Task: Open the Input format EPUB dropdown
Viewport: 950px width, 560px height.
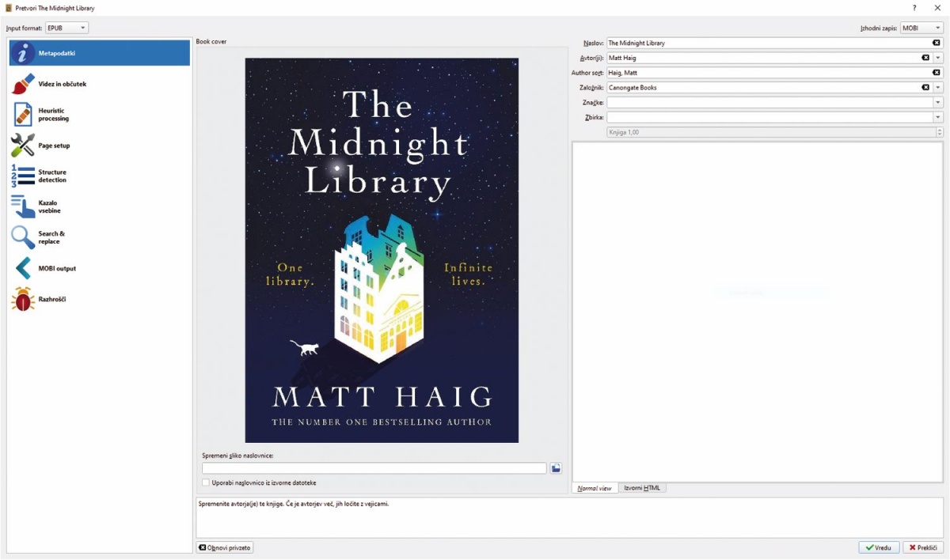Action: coord(66,28)
